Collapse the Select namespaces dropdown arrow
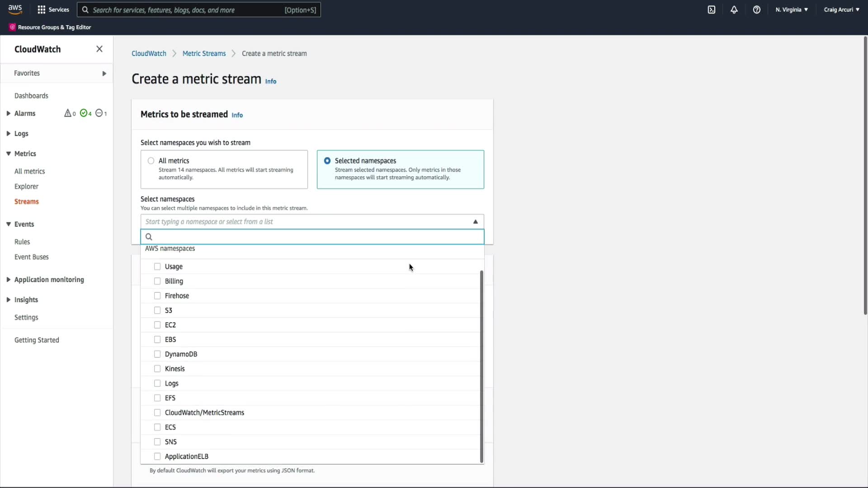This screenshot has width=868, height=488. coord(475,221)
